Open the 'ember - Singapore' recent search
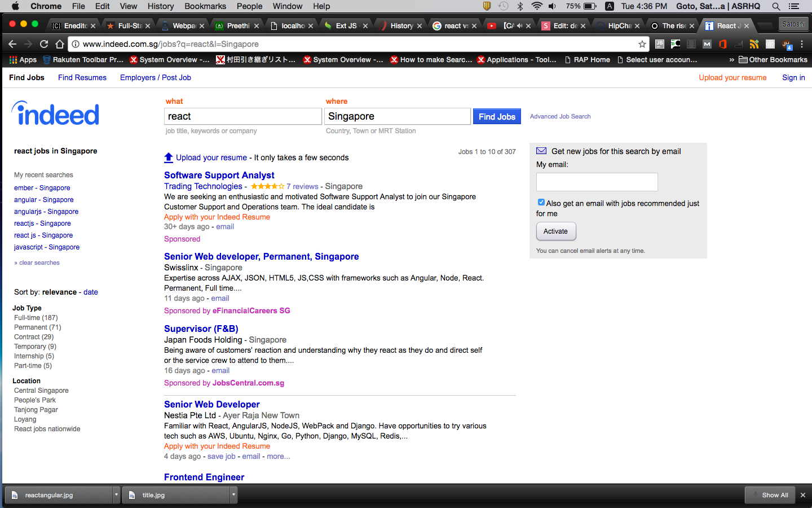Screen dimensions: 812x508 (42, 188)
